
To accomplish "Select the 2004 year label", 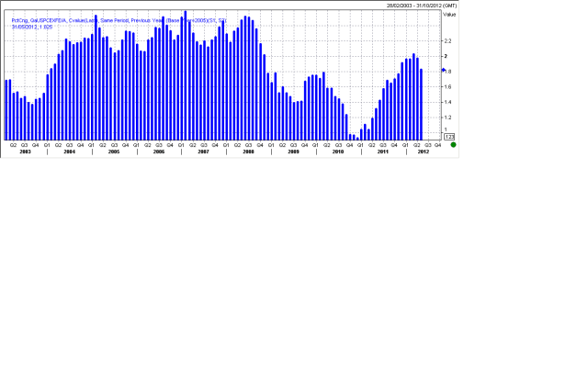I will (69, 151).
